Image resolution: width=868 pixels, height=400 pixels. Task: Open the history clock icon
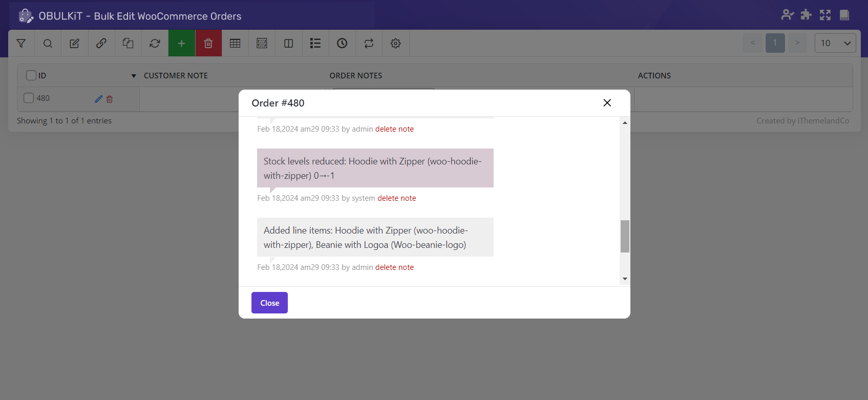[342, 44]
